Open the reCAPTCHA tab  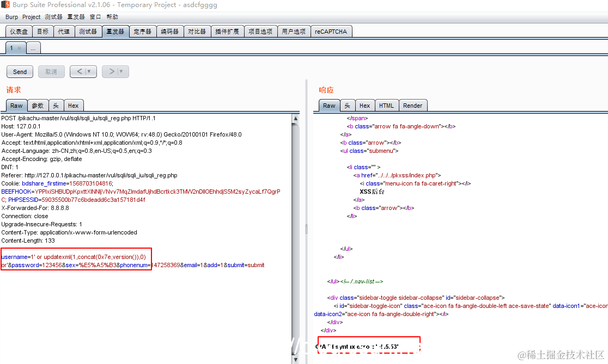click(x=331, y=32)
